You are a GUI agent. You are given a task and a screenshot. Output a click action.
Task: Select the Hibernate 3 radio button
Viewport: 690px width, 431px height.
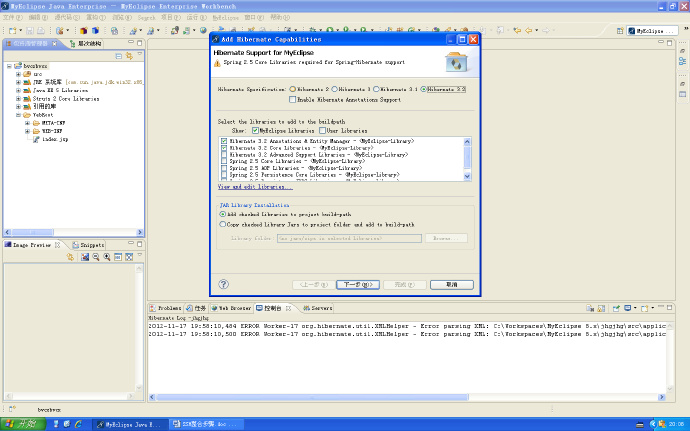[x=334, y=89]
